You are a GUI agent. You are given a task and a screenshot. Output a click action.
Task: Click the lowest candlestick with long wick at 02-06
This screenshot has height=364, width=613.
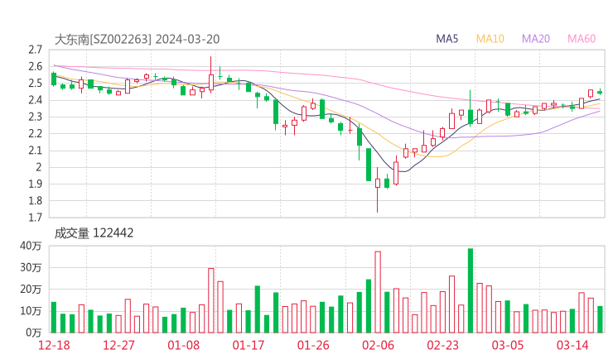tap(378, 189)
